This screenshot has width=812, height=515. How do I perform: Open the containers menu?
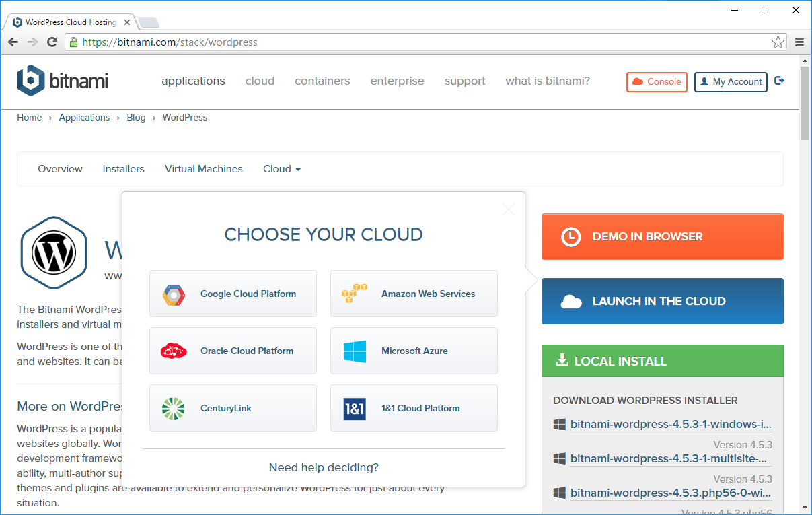[322, 81]
